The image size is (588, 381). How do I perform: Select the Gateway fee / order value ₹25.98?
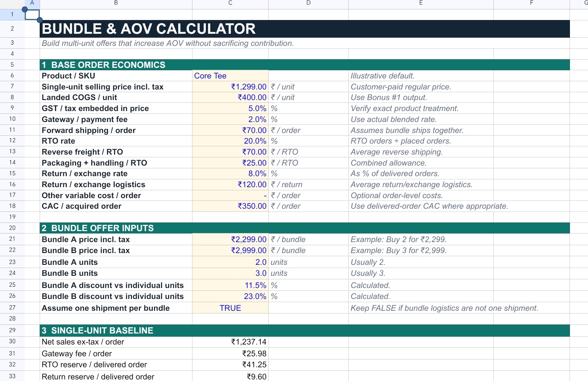tap(254, 354)
